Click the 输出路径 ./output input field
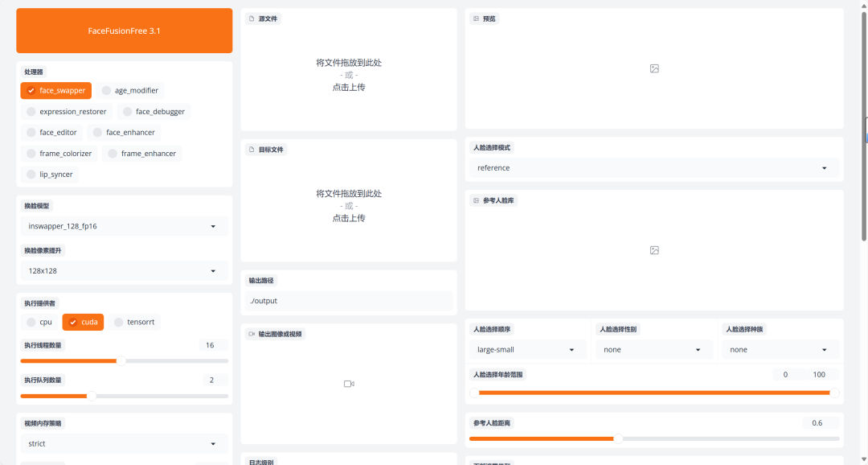 [x=349, y=301]
